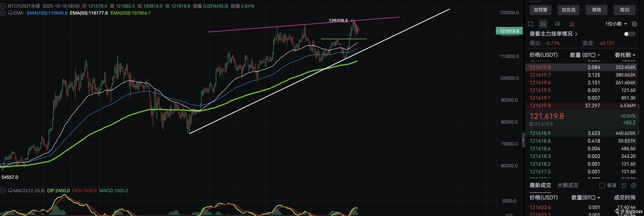Image resolution: width=644 pixels, height=216 pixels.
Task: Check the 极速 checkbox
Action: tap(602, 185)
